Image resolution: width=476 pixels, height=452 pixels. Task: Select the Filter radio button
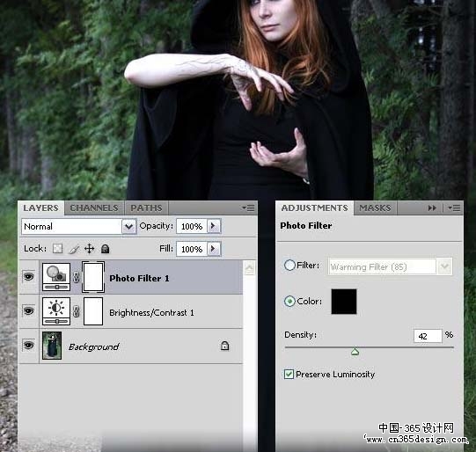[x=289, y=266]
